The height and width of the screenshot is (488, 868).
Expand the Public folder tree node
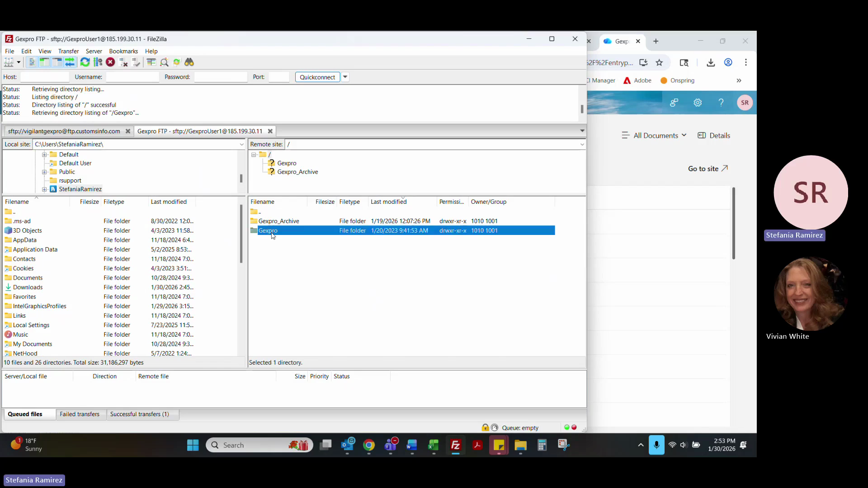[x=44, y=172]
